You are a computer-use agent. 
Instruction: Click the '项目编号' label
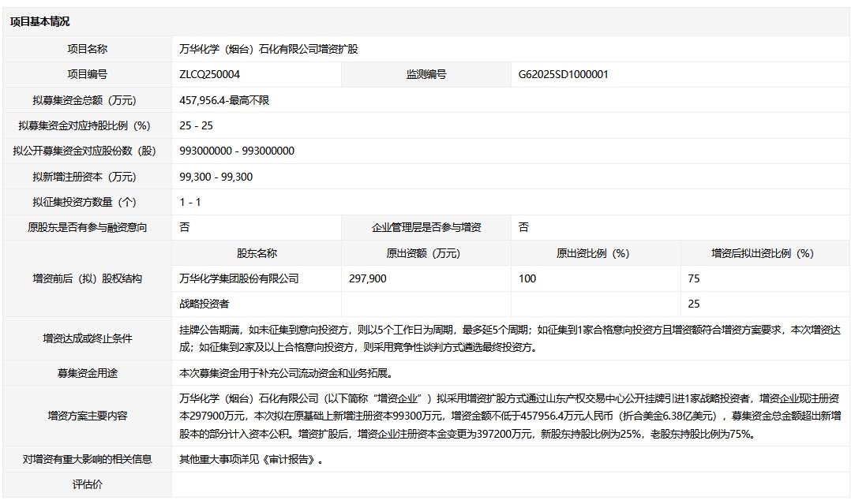(88, 74)
